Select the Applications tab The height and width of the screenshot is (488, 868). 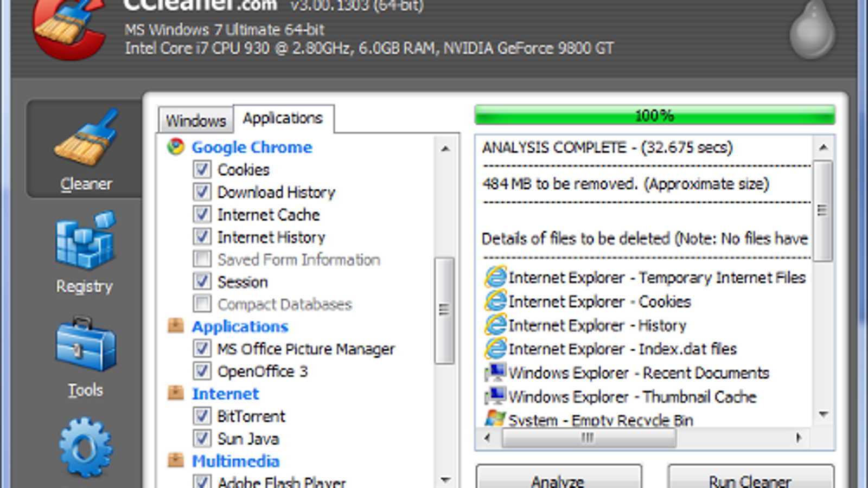tap(283, 118)
